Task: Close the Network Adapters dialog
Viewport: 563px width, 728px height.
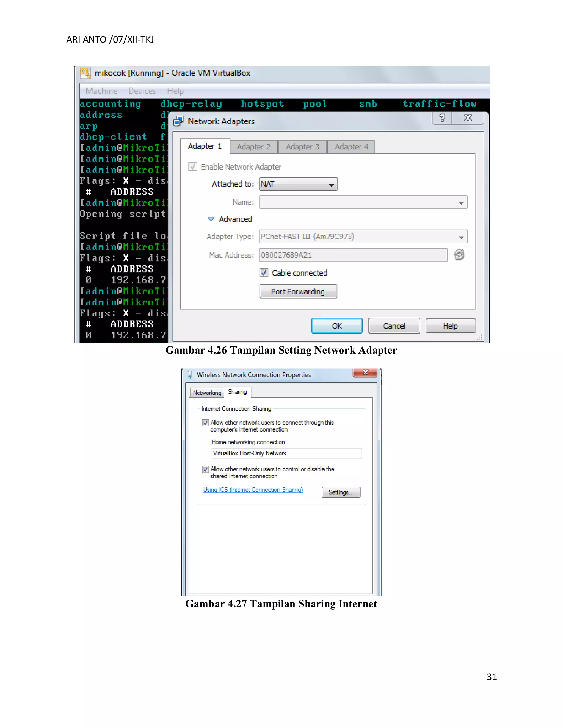Action: click(x=468, y=118)
